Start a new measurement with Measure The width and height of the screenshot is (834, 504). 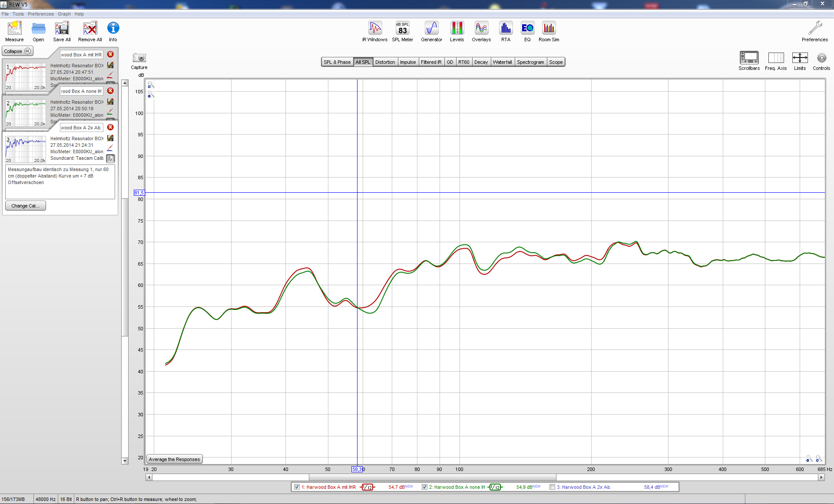pyautogui.click(x=14, y=31)
